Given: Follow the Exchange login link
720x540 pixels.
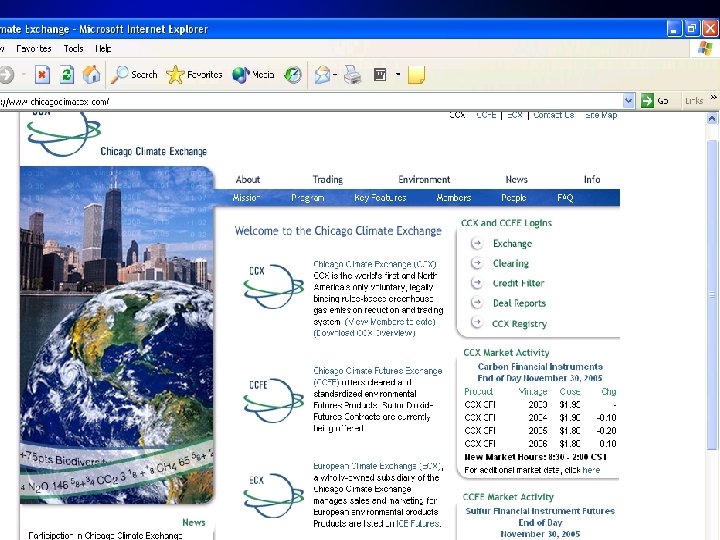Looking at the screenshot, I should [512, 243].
